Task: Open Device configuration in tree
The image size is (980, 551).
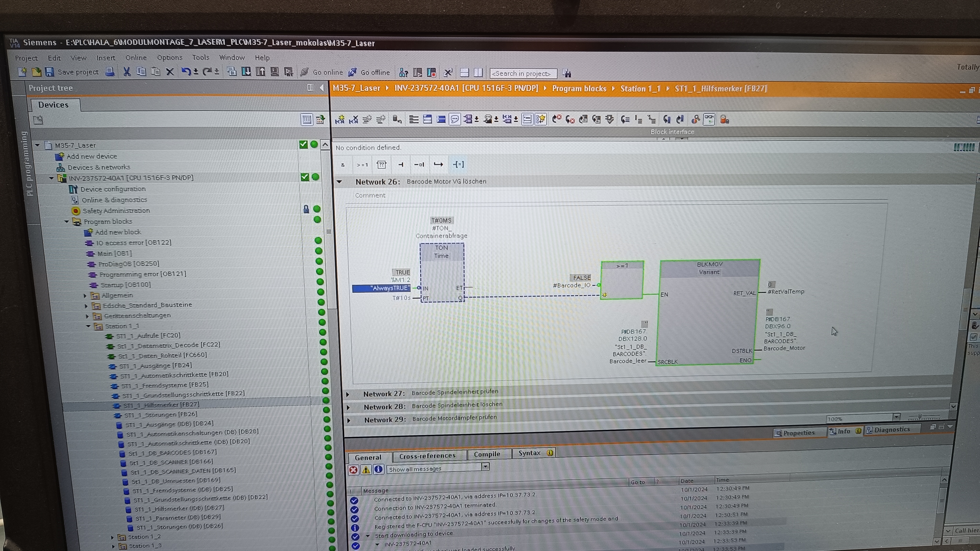Action: tap(108, 189)
